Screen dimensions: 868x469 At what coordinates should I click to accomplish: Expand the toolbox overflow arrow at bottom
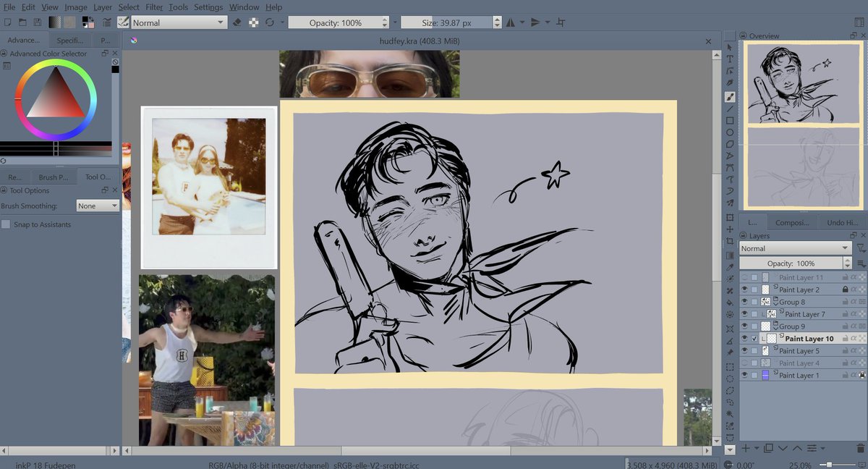(730, 449)
